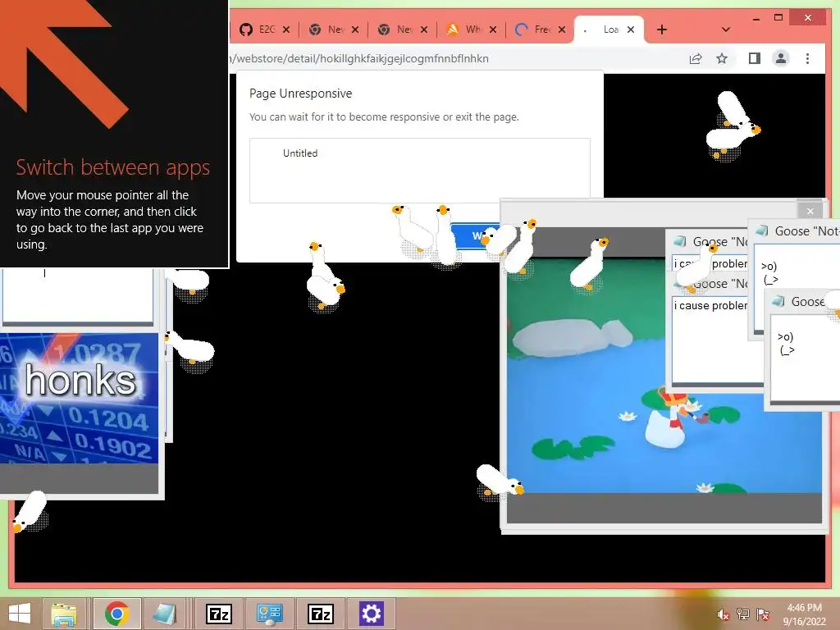Close the GitHub E2G tab
Screen dimensions: 840x630
286,30
